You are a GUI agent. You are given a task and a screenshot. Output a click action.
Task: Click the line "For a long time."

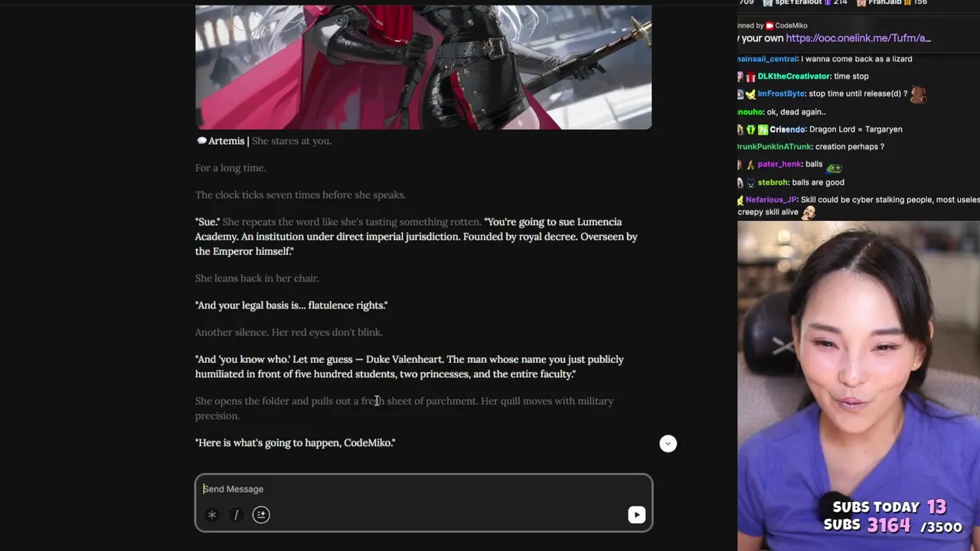[230, 168]
